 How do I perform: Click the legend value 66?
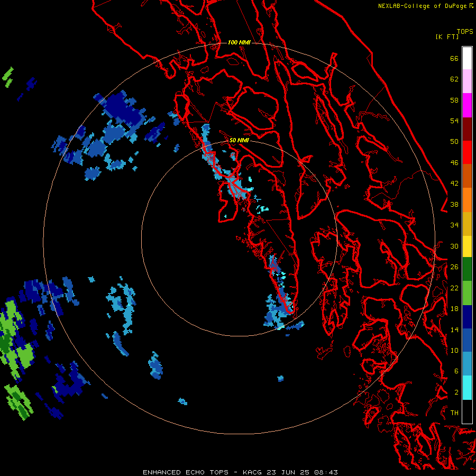pos(454,58)
